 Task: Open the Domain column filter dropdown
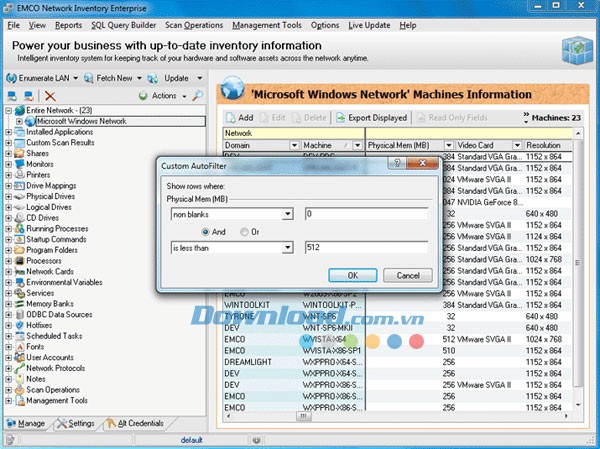coord(294,145)
